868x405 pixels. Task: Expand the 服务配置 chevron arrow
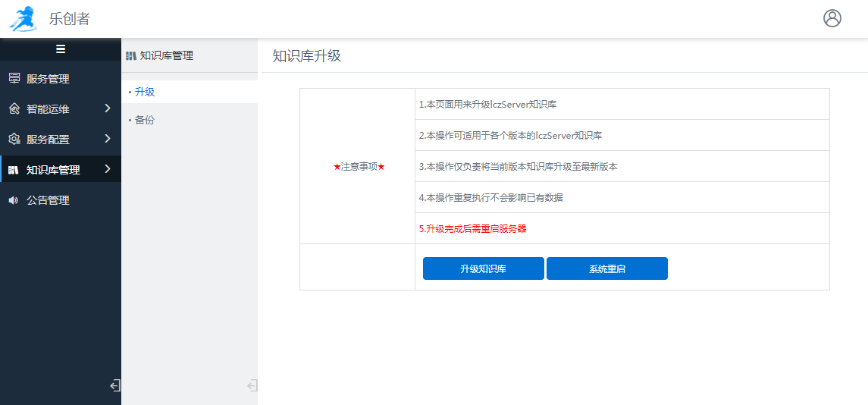(x=108, y=139)
